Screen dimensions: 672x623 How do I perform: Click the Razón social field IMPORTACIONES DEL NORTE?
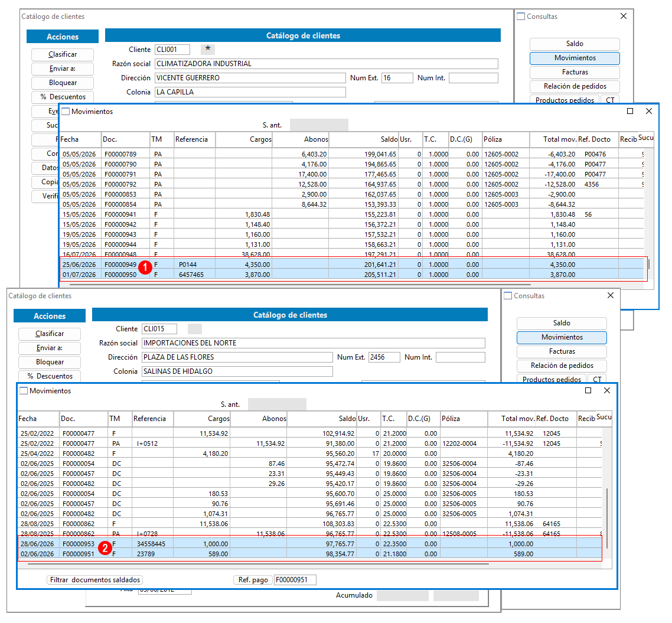(314, 343)
